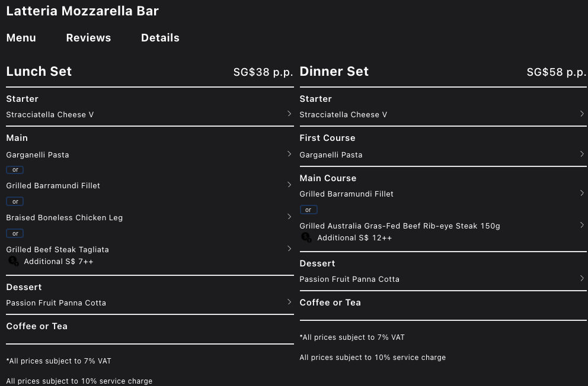Open Dinner First Course Garganelli Pasta chevron
This screenshot has width=588, height=386.
[x=582, y=154]
